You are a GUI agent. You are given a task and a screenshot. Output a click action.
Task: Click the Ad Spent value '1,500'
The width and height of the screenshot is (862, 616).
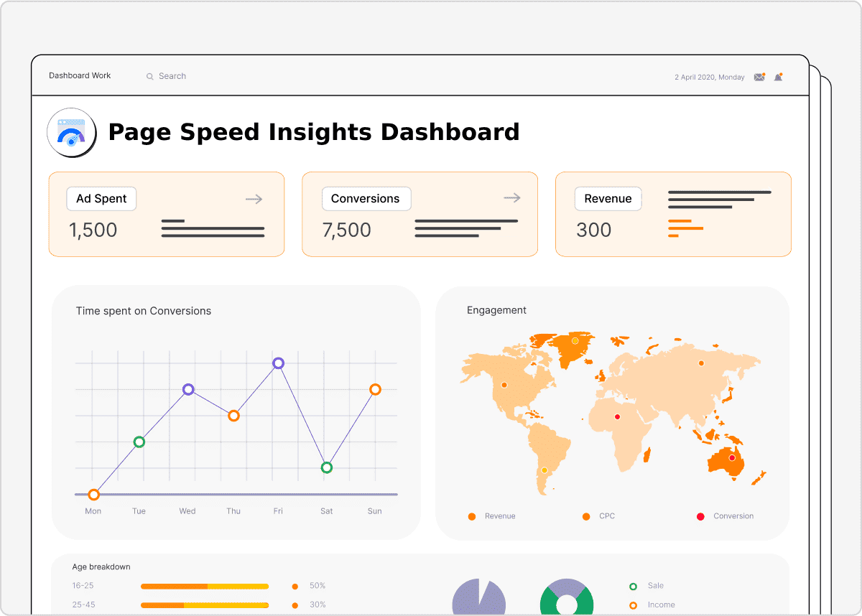[x=93, y=230]
